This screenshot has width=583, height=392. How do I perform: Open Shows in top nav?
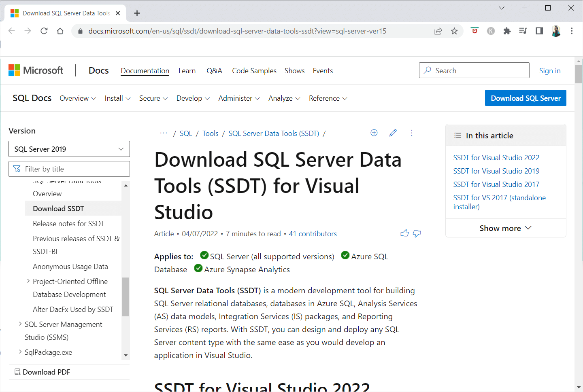(295, 71)
